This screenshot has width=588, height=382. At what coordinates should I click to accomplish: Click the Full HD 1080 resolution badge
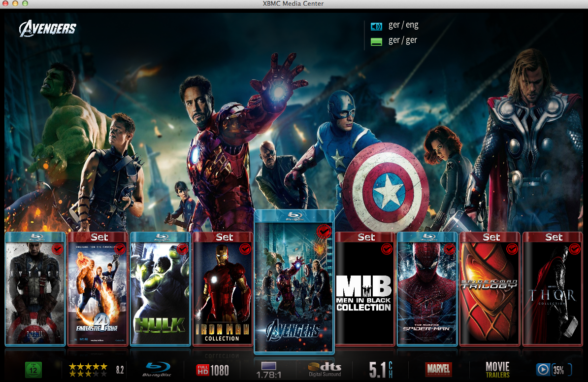(x=213, y=370)
